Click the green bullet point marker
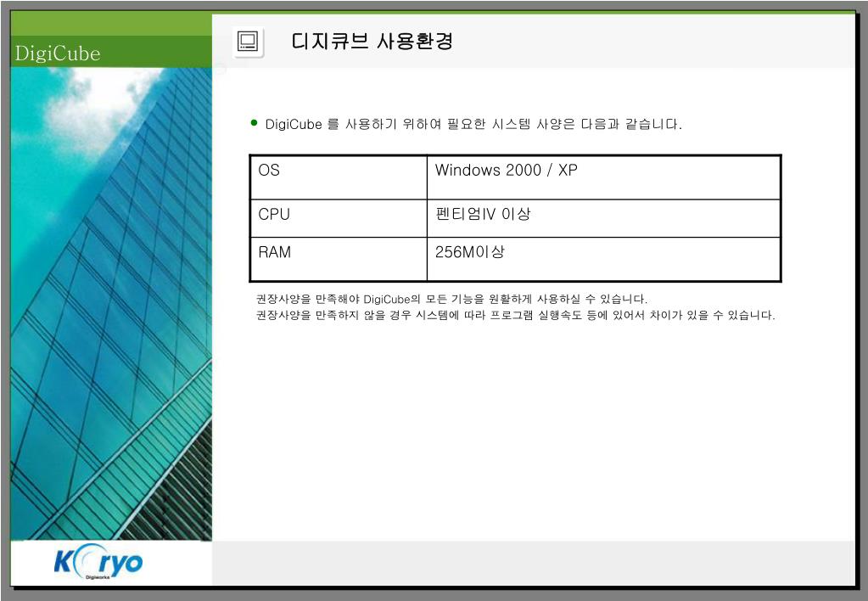 pos(254,123)
